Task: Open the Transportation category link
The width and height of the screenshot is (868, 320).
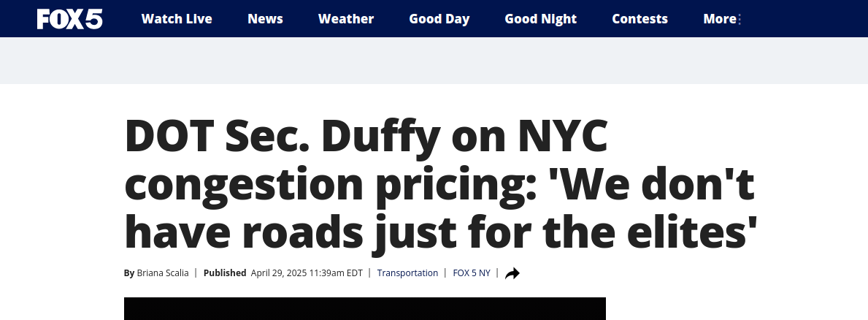Action: (407, 273)
